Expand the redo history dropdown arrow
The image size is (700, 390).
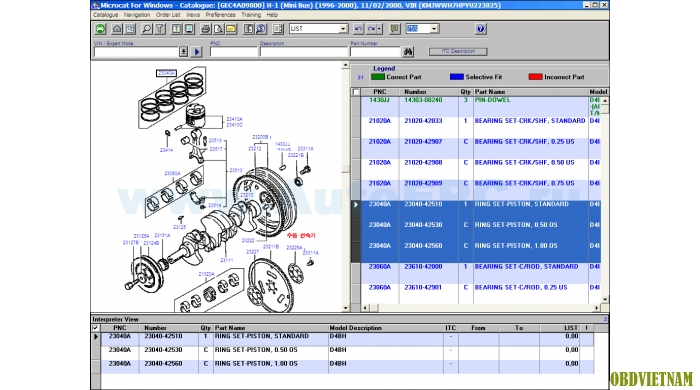[x=379, y=29]
